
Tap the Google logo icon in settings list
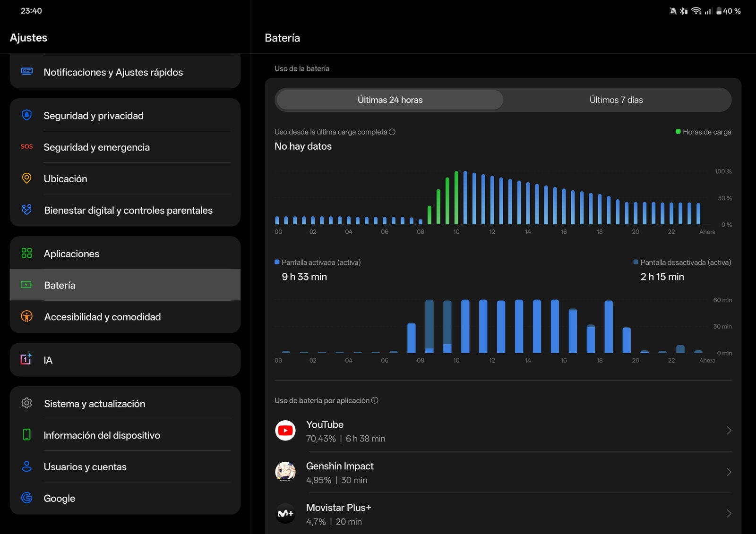[x=27, y=498]
